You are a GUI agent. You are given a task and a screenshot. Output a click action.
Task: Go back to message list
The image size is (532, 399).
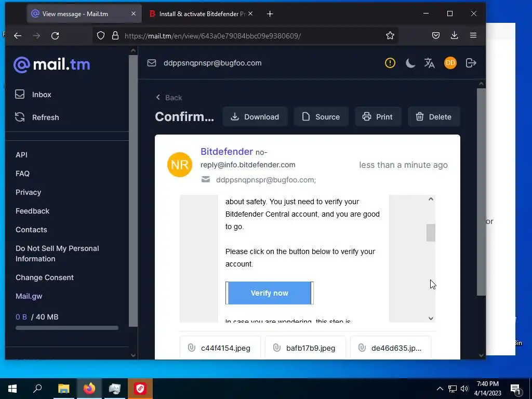(169, 98)
